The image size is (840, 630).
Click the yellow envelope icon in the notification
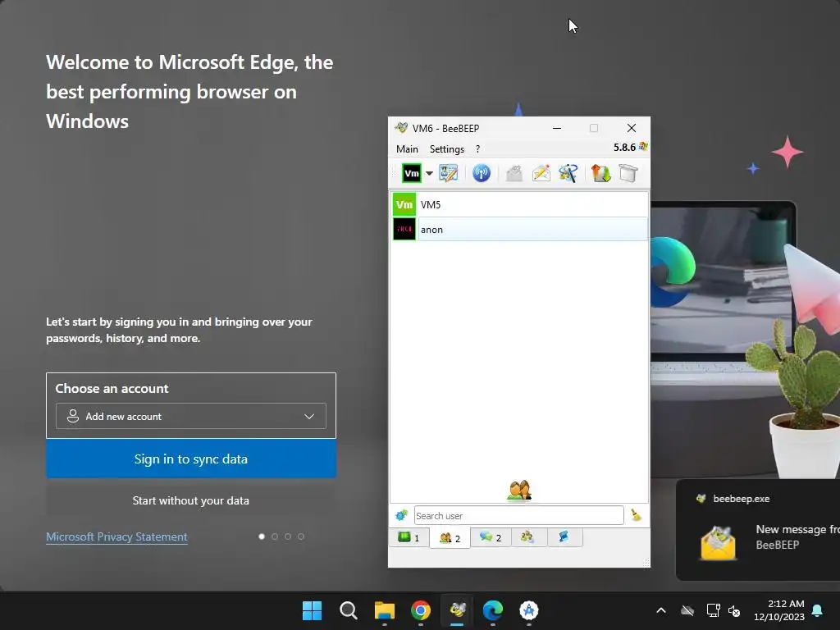(x=718, y=543)
